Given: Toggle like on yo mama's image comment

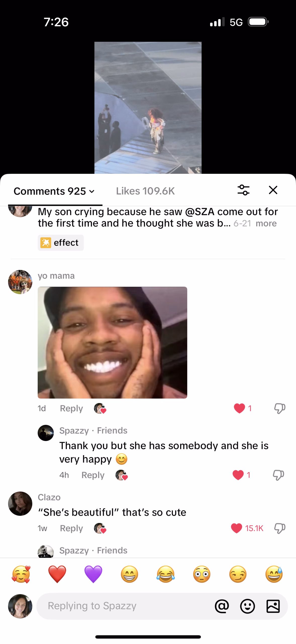Looking at the screenshot, I should (x=239, y=408).
